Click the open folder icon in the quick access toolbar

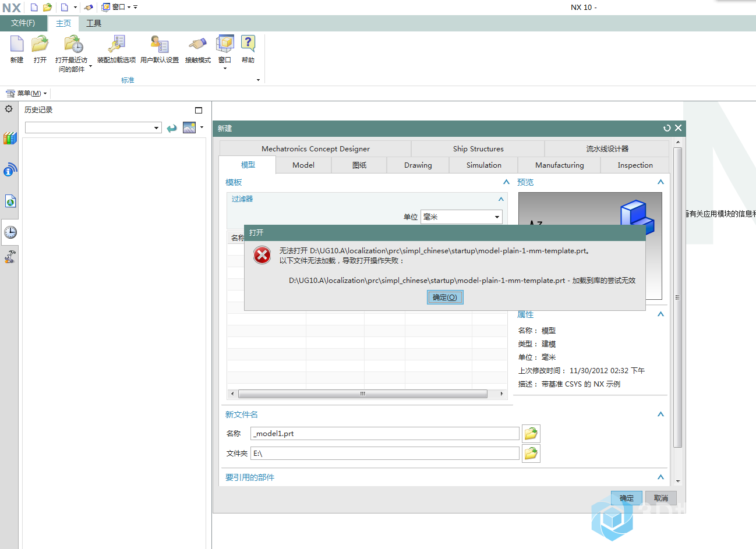pos(48,7)
